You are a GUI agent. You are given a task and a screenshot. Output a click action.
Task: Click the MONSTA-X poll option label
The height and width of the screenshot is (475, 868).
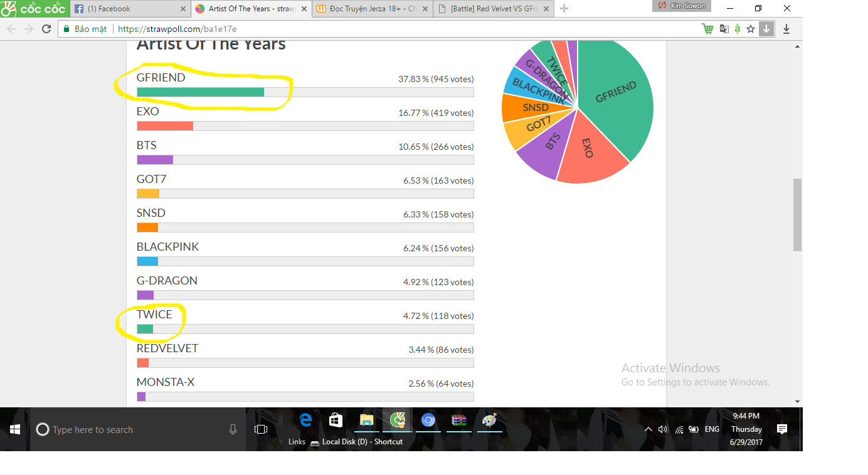166,382
